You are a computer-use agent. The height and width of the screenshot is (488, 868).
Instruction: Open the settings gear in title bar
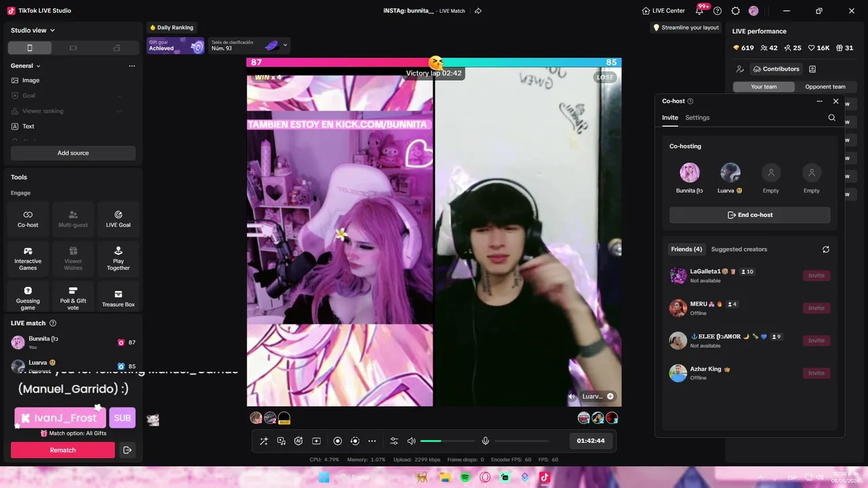736,11
